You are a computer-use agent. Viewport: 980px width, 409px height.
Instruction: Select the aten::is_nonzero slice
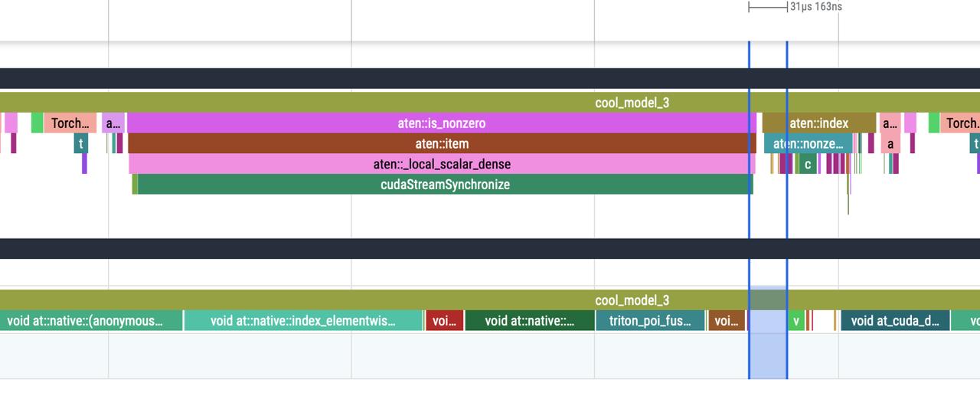tap(441, 123)
